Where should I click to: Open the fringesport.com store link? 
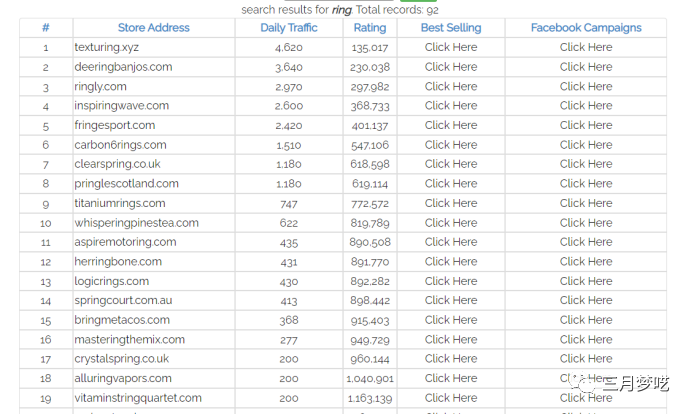click(114, 125)
